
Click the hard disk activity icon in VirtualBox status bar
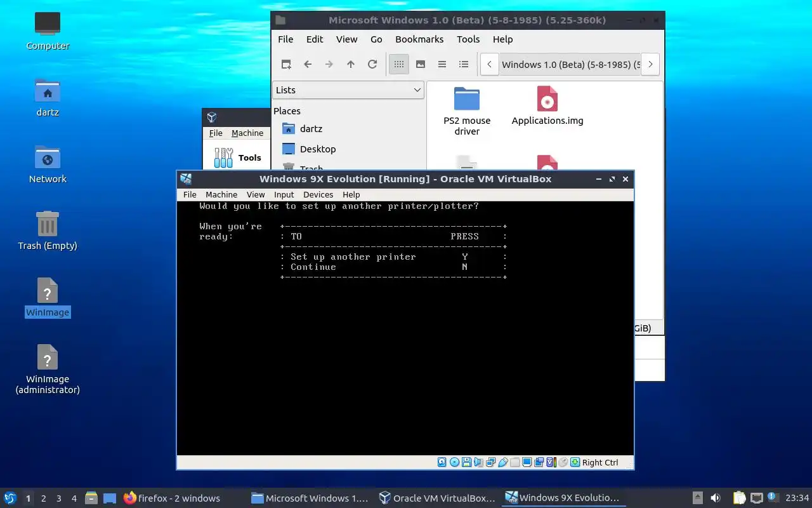442,462
